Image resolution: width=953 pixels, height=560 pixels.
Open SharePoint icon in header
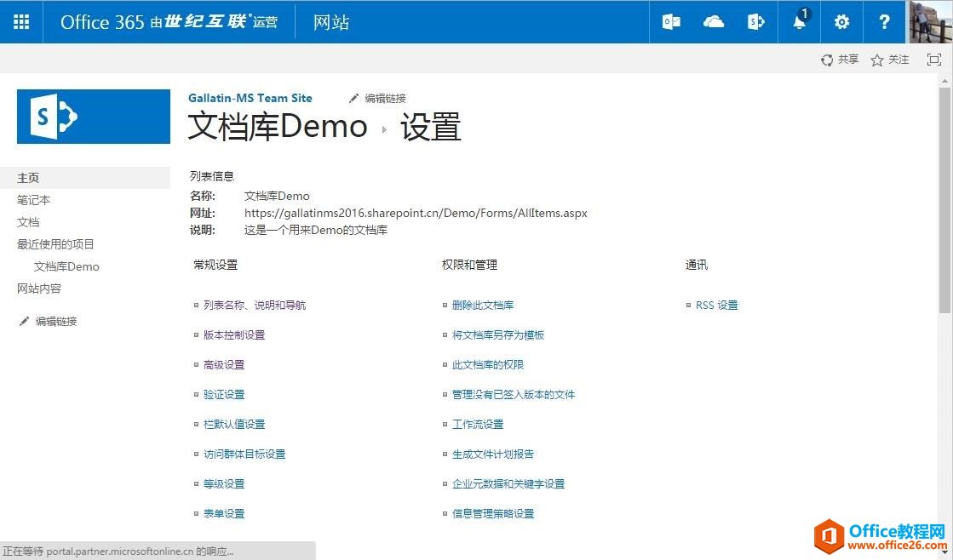coord(756,22)
